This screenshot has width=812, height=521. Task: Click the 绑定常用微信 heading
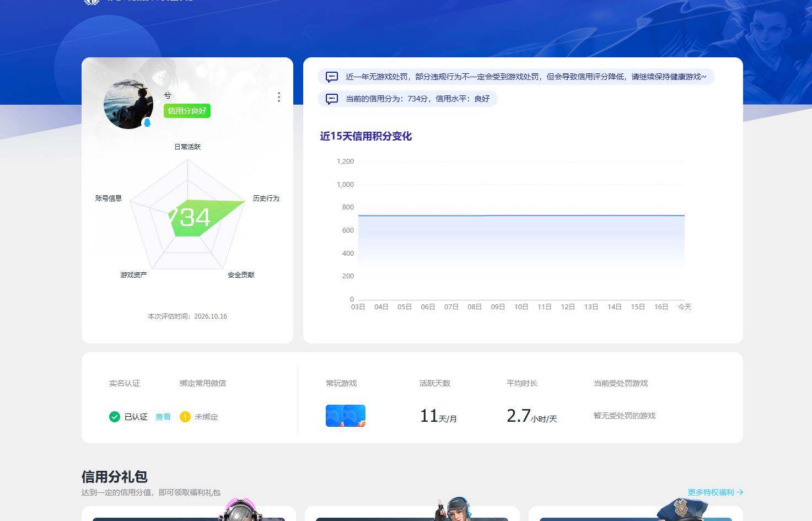(203, 383)
